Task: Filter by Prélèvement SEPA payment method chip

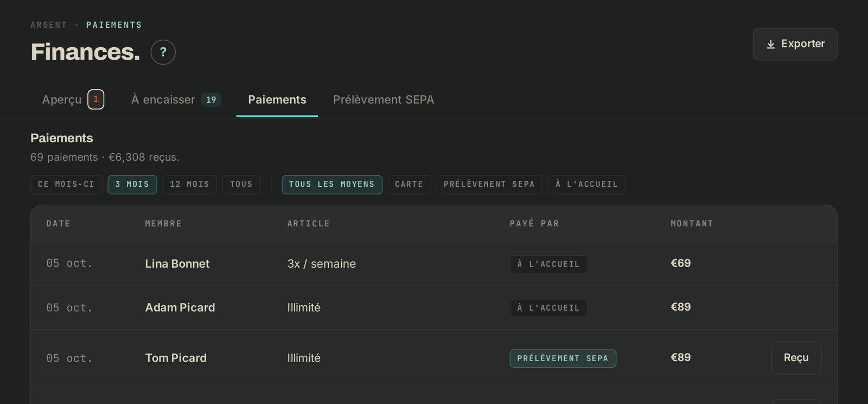Action: [489, 185]
